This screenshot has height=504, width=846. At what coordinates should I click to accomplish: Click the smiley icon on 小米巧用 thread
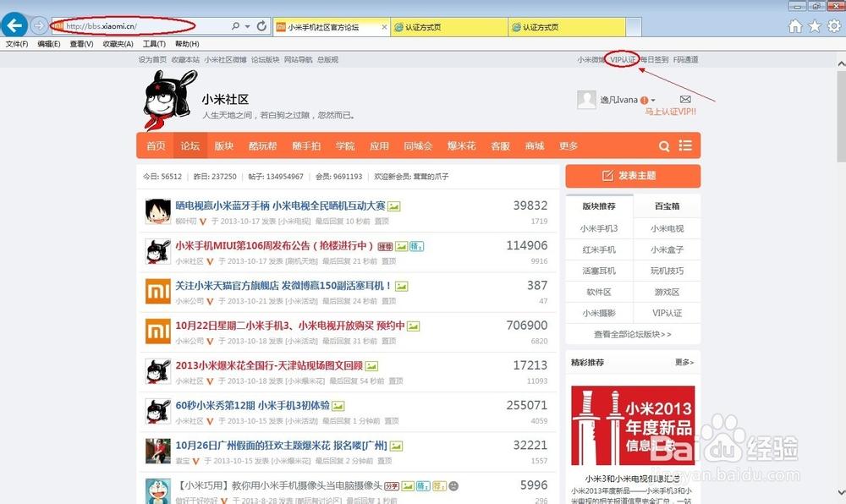453,486
